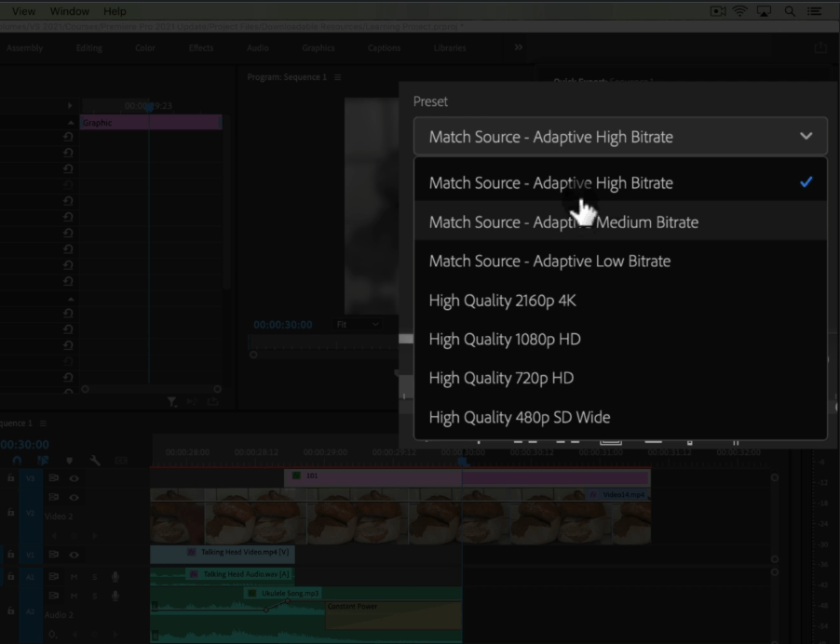Open Timeline Display Settings wrench
The height and width of the screenshot is (644, 840).
point(95,461)
